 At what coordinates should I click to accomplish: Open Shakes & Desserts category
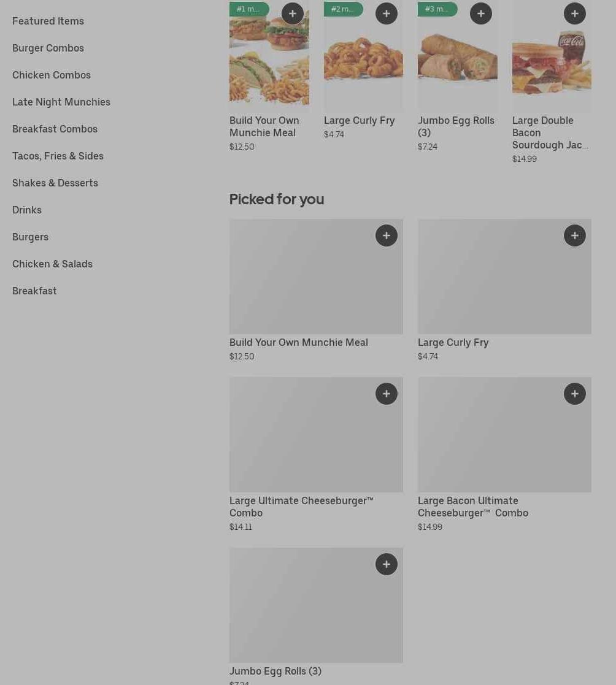pos(55,183)
